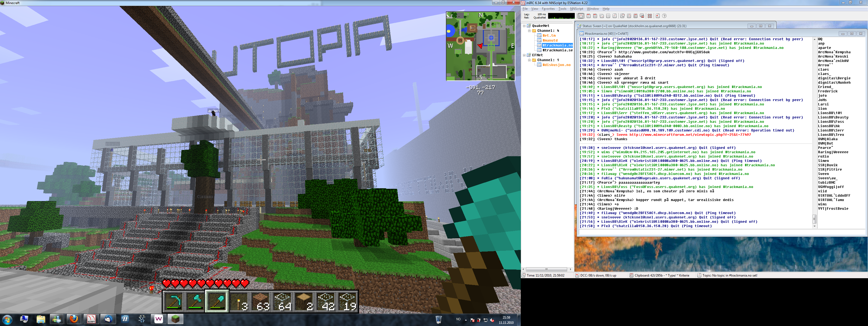Click the NO language indicator in tray

[458, 319]
